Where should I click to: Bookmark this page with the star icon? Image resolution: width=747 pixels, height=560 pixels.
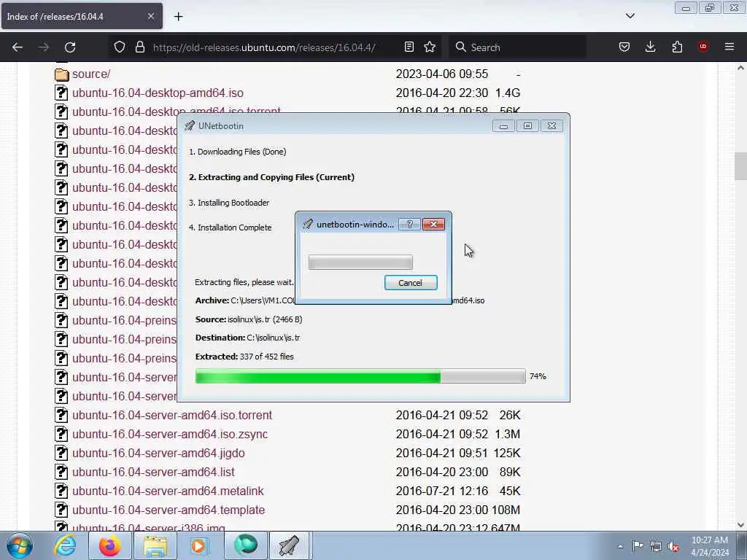(x=430, y=47)
